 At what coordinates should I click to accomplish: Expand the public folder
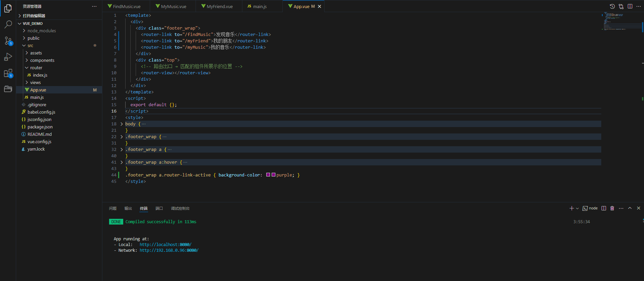point(59,38)
